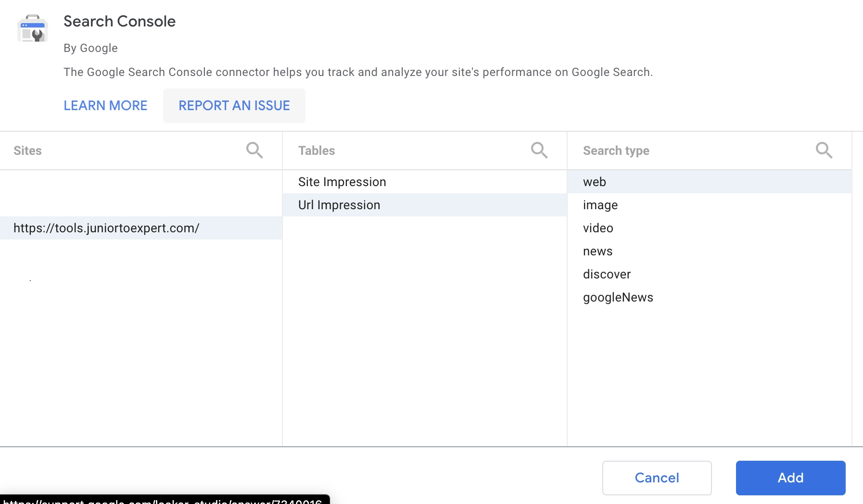863x504 pixels.
Task: Choose the Site Impression table
Action: [x=425, y=182]
